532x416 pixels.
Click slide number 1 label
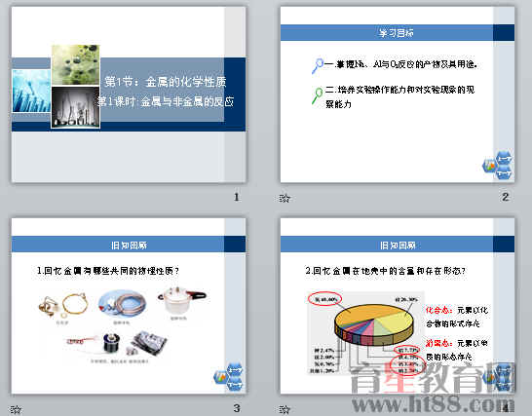coord(237,197)
